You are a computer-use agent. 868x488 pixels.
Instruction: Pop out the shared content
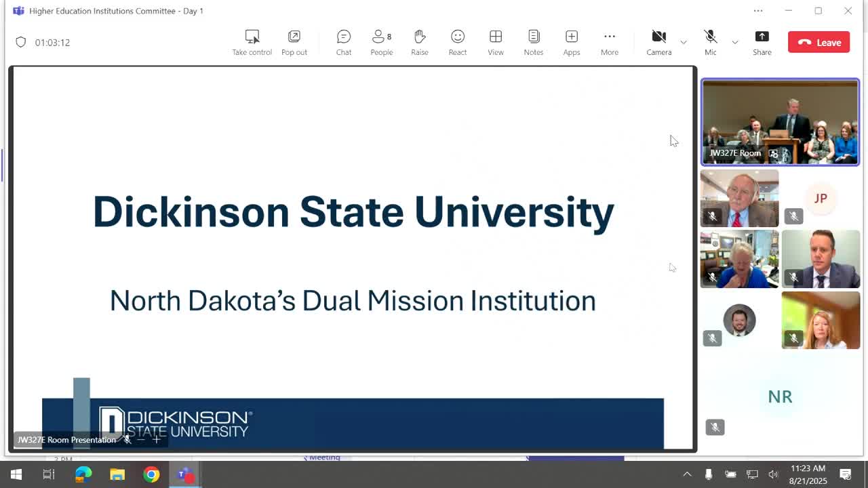[x=294, y=43]
